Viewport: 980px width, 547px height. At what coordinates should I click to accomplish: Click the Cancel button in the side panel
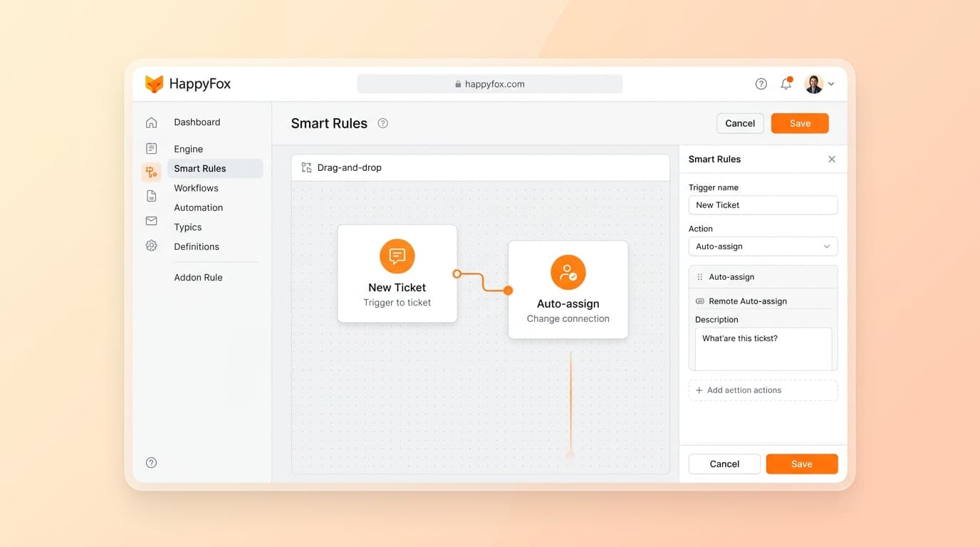pos(724,464)
